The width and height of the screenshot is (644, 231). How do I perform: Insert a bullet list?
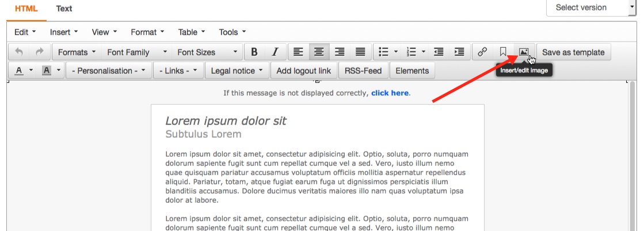pos(383,52)
